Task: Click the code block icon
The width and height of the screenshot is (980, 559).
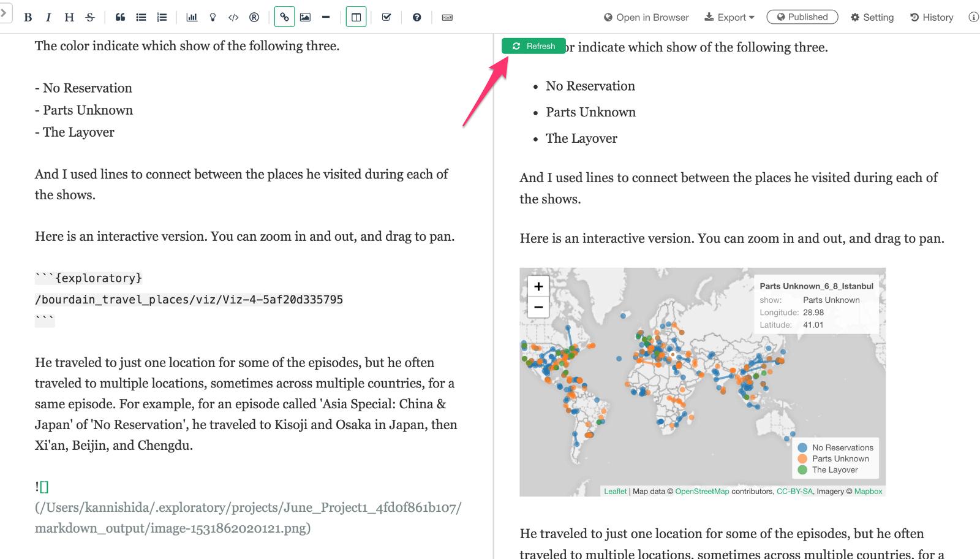Action: tap(233, 17)
